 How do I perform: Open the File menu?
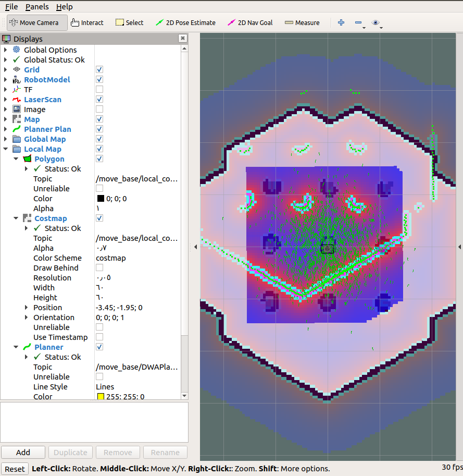point(11,7)
